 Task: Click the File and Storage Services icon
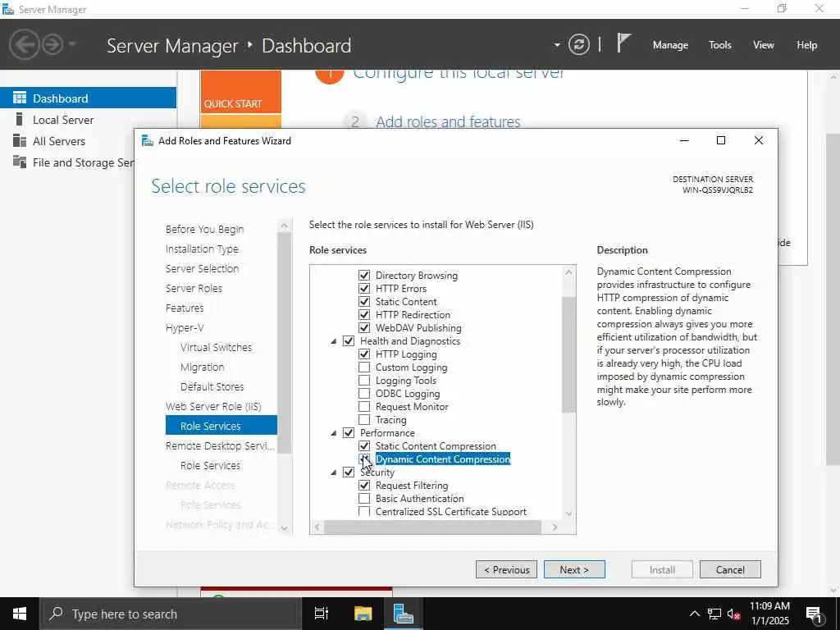20,162
